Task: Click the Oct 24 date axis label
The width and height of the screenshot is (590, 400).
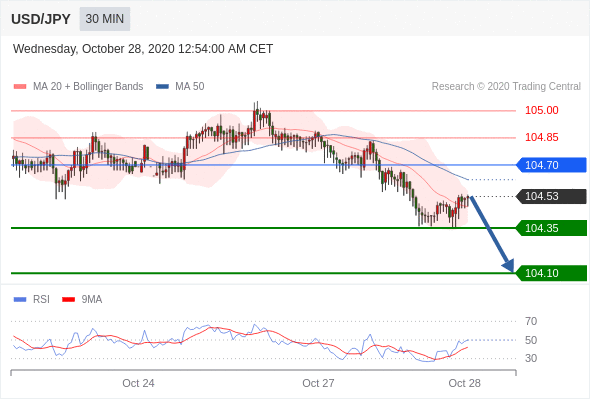Action: 138,383
